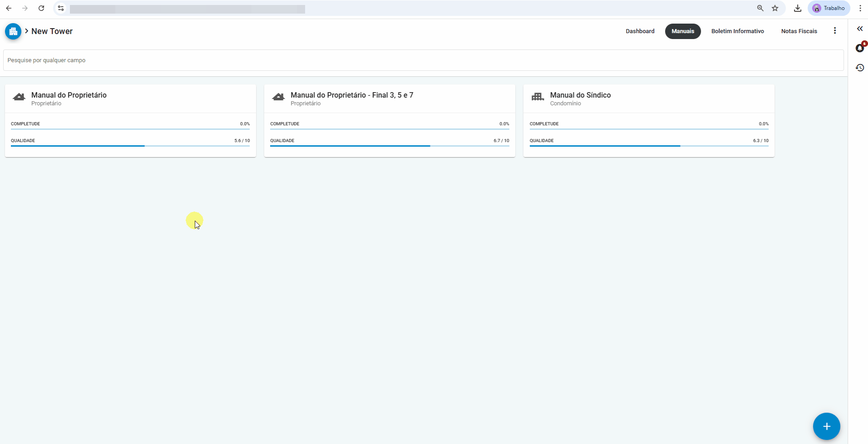Select the Manuais tab

pos(683,31)
